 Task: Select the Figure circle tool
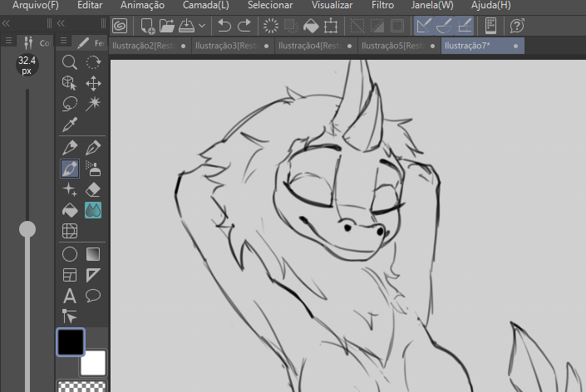(70, 254)
